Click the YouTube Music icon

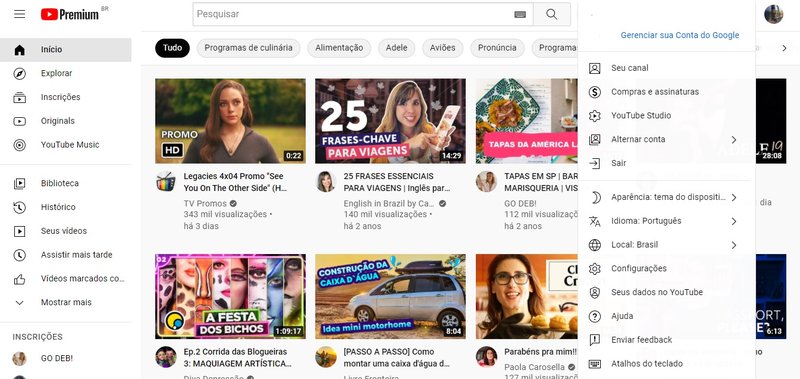pos(19,145)
